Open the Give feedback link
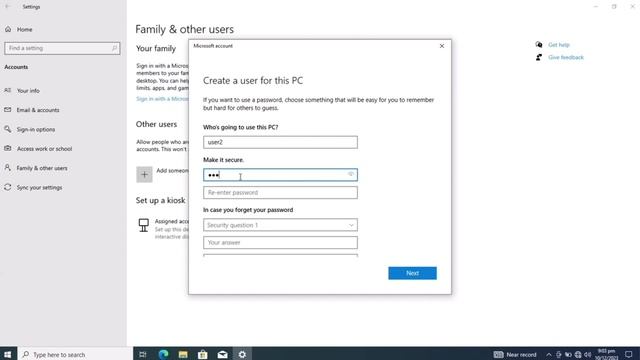Viewport: 640px width, 360px height. (566, 57)
